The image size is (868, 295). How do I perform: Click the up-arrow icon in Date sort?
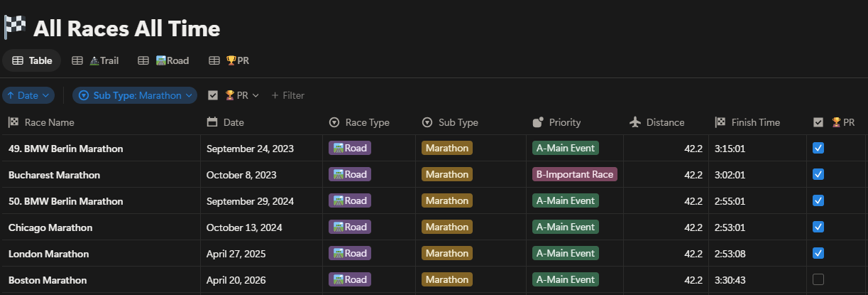(11, 95)
